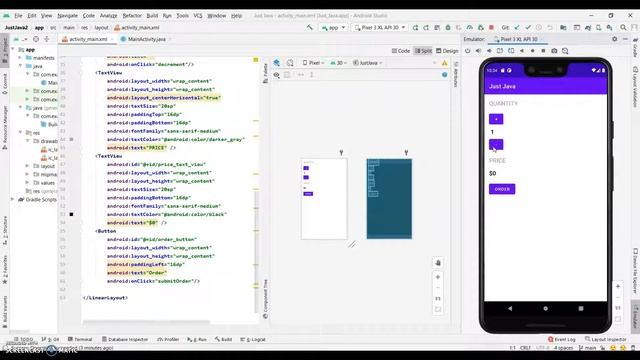Click emulator volume down icon
This screenshot has height=360, width=640.
[x=489, y=51]
